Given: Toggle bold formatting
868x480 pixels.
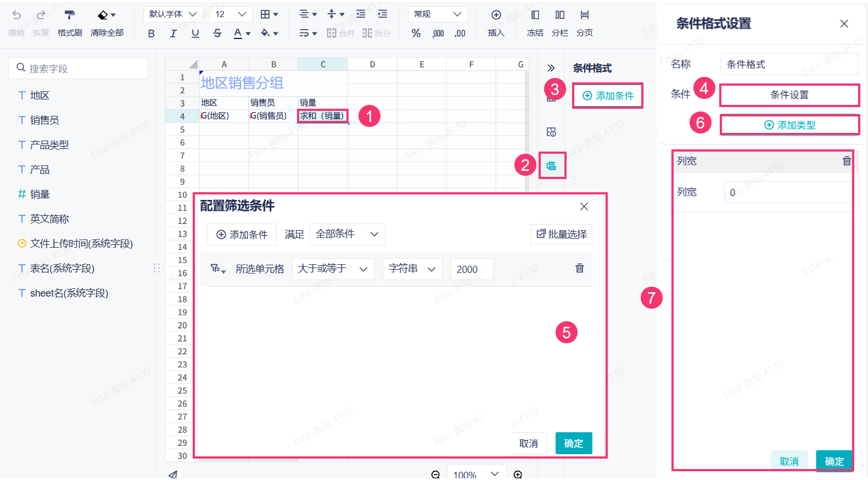Looking at the screenshot, I should pyautogui.click(x=152, y=34).
